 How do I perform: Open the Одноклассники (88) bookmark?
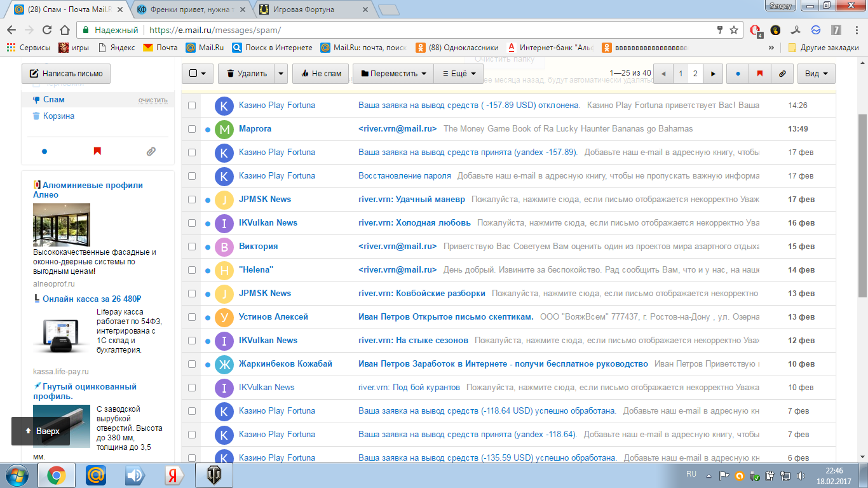(x=458, y=48)
